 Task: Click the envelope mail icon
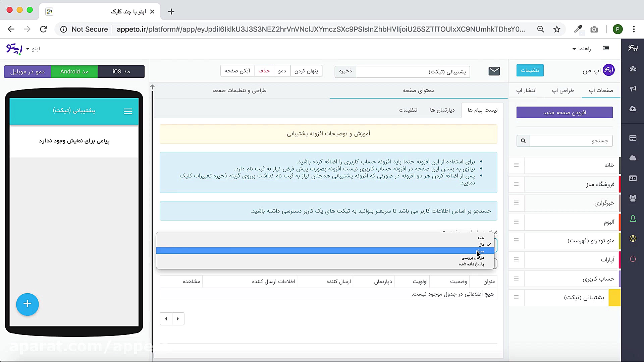[x=494, y=71]
